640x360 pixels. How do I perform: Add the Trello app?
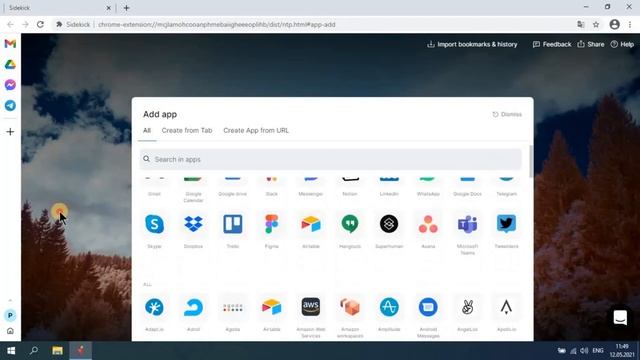pos(233,224)
